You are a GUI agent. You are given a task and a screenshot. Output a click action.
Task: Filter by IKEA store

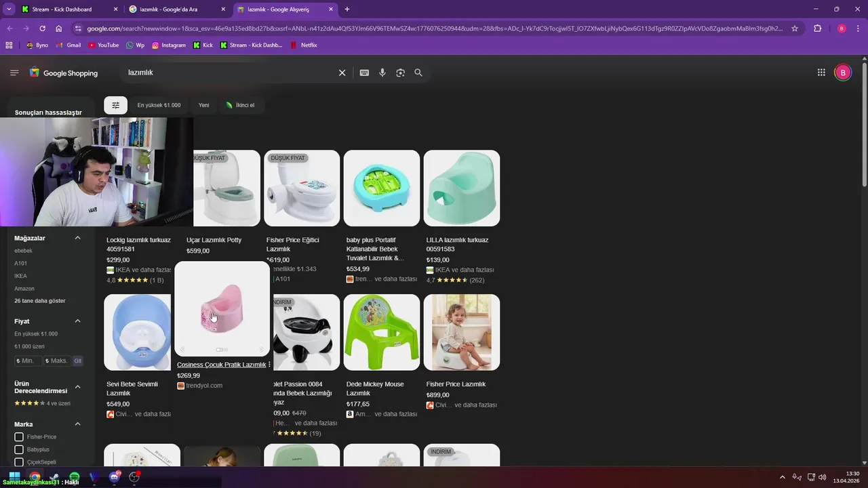[20, 276]
